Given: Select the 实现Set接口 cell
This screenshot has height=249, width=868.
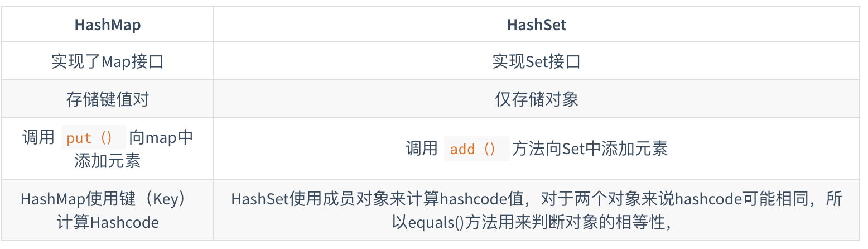Looking at the screenshot, I should click(537, 61).
